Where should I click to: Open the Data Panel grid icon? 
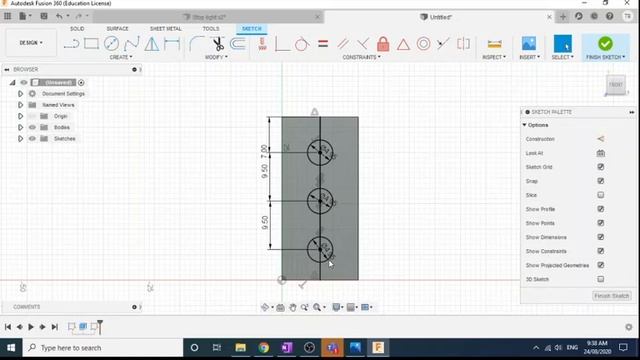pyautogui.click(x=8, y=16)
